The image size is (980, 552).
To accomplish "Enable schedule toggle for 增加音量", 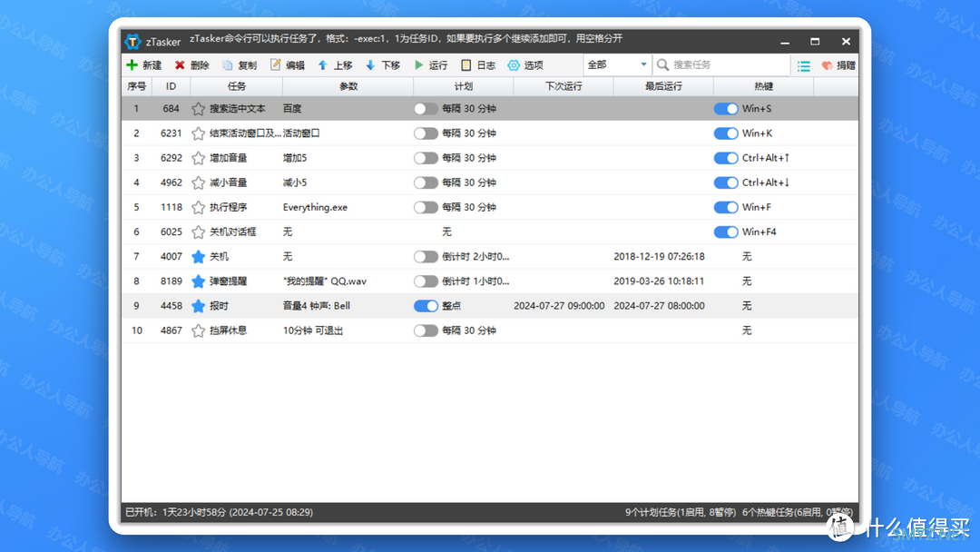I will click(426, 158).
